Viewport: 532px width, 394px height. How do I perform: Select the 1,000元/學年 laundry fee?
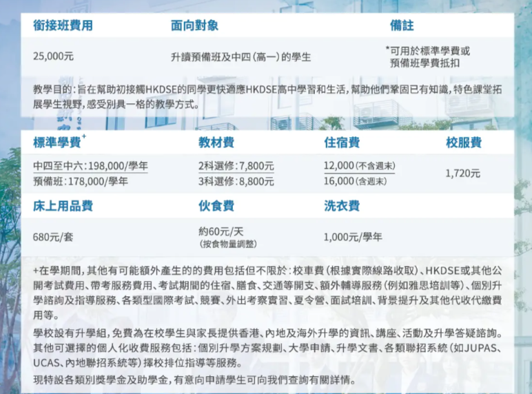[x=352, y=237]
